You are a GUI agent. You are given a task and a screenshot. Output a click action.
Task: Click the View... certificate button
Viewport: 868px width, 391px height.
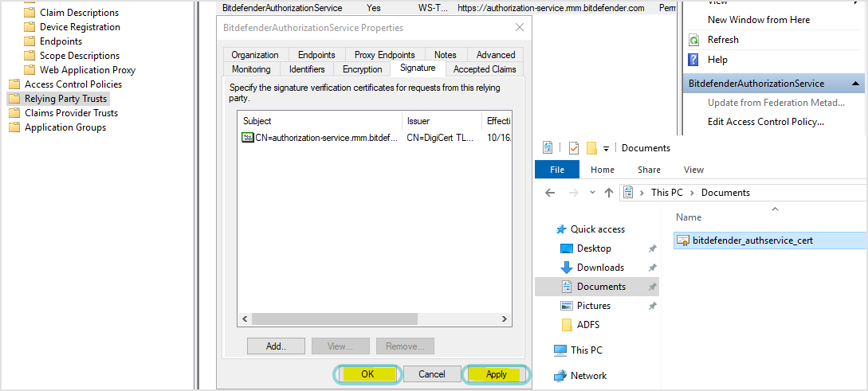340,346
